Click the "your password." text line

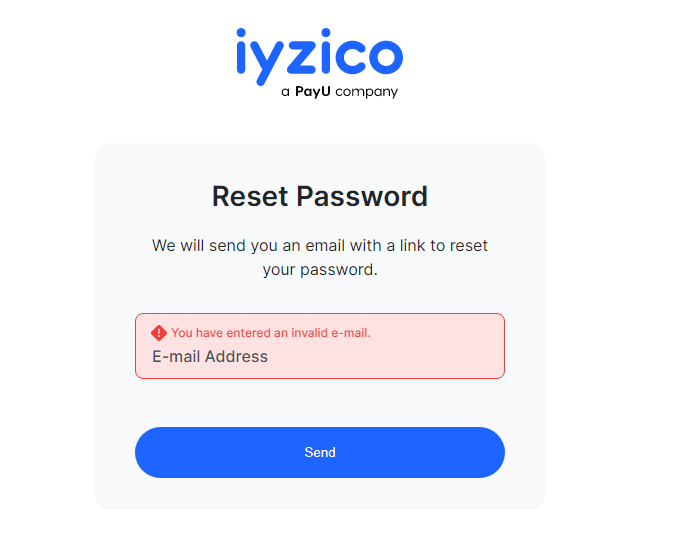320,269
